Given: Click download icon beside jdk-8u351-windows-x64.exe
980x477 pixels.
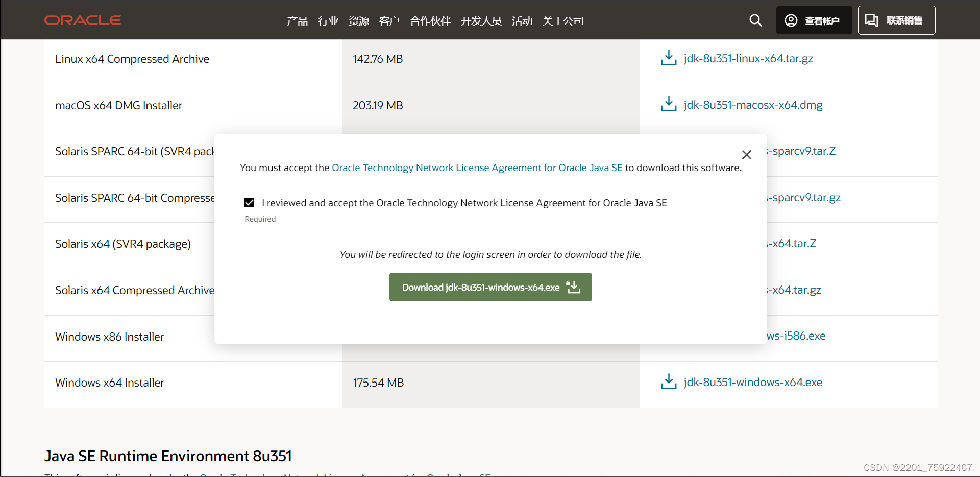Looking at the screenshot, I should click(669, 381).
